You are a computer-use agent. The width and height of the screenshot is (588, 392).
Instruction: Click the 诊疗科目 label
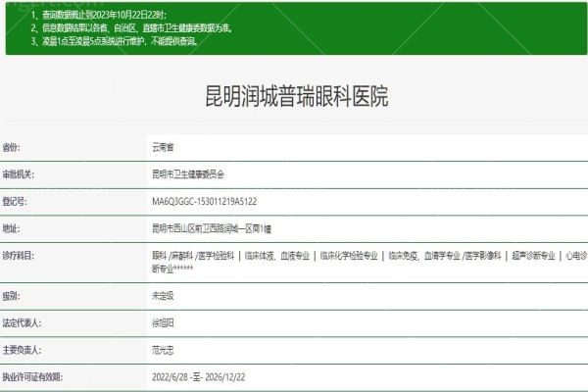point(18,256)
